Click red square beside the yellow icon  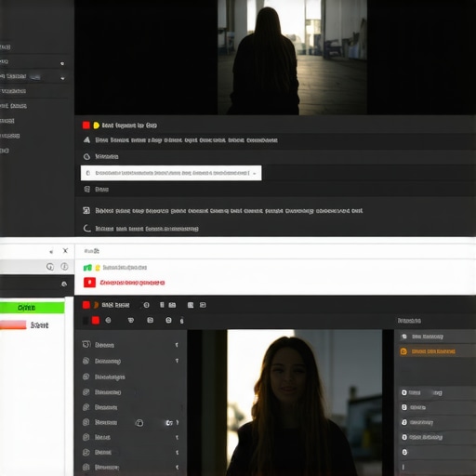pyautogui.click(x=86, y=126)
